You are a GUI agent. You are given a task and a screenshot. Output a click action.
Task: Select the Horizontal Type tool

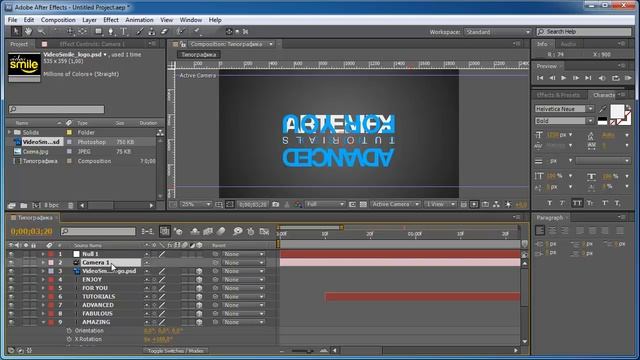point(124,31)
